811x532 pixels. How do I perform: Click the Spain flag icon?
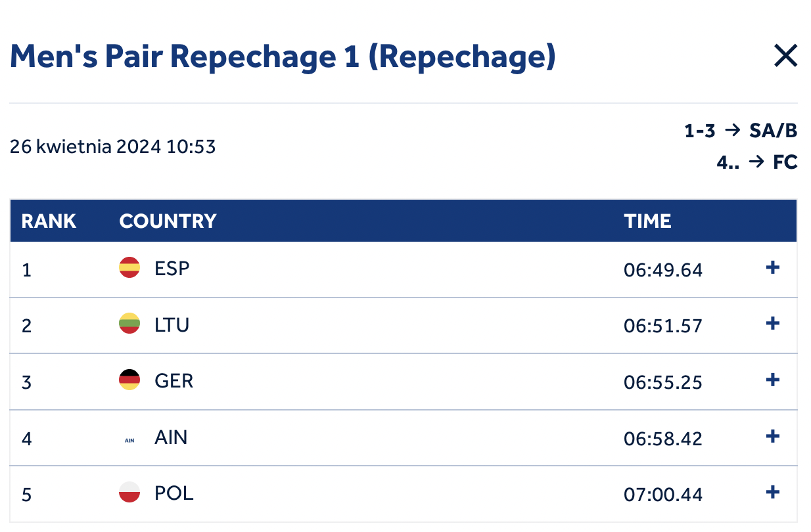[129, 268]
